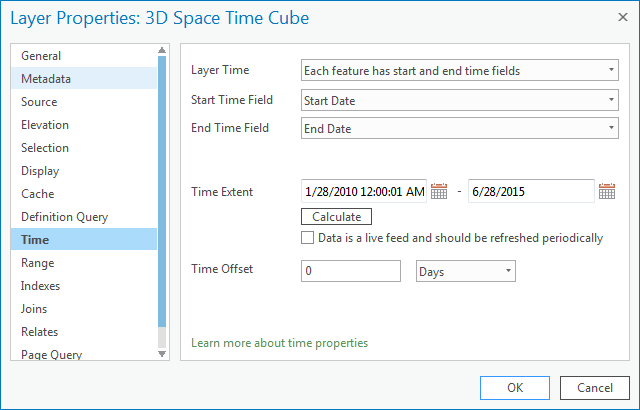Image resolution: width=640 pixels, height=410 pixels.
Task: Open the End Time Field dropdown
Action: click(459, 128)
